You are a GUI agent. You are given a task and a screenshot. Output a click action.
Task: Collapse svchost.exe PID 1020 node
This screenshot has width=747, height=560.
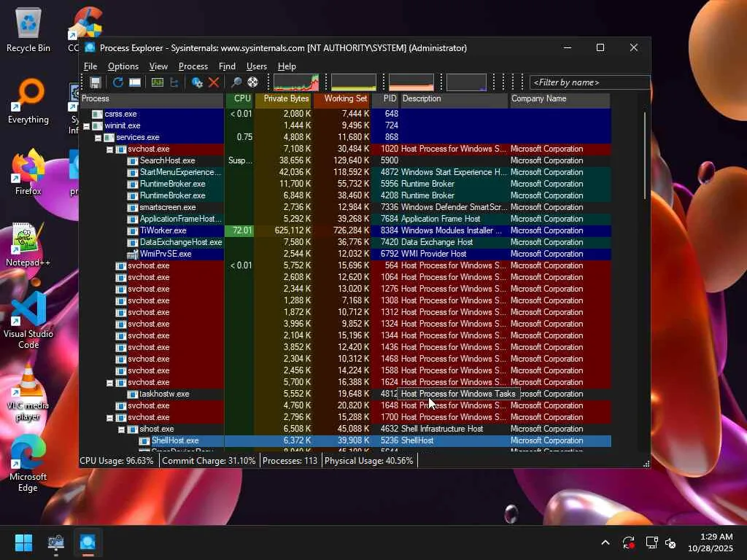pos(109,149)
